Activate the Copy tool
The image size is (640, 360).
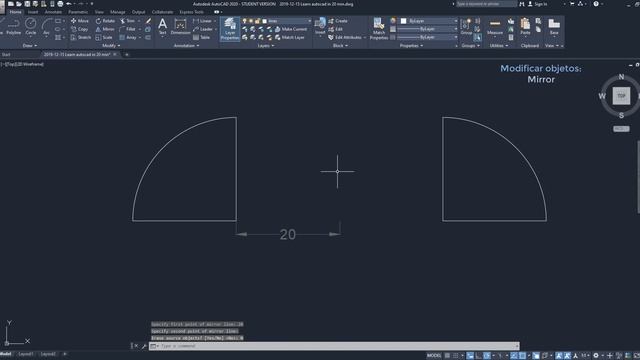pyautogui.click(x=80, y=29)
